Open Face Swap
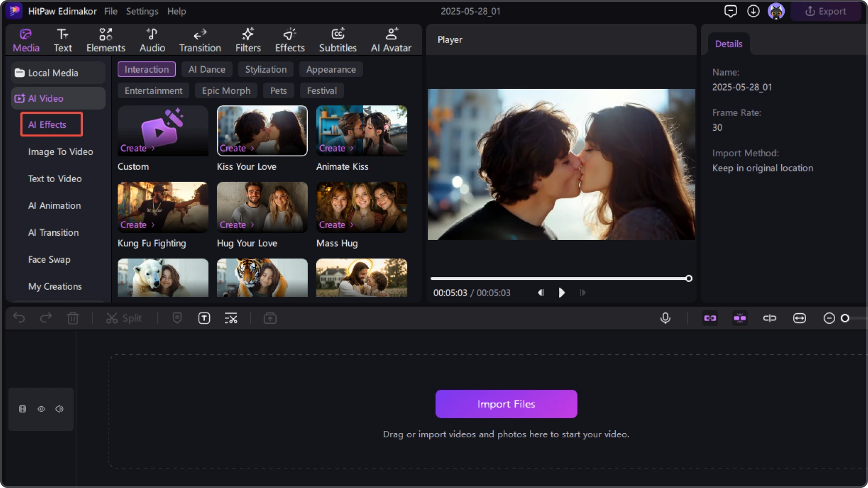Viewport: 868px width, 488px height. tap(49, 259)
